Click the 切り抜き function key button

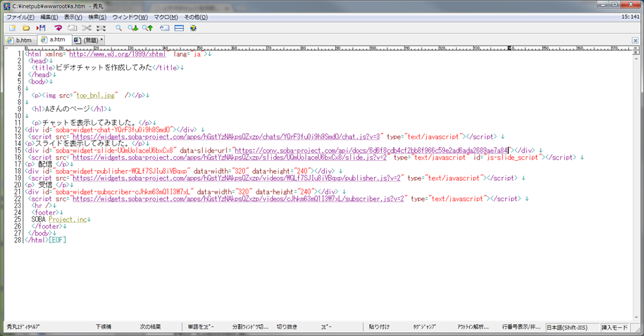[x=287, y=327]
